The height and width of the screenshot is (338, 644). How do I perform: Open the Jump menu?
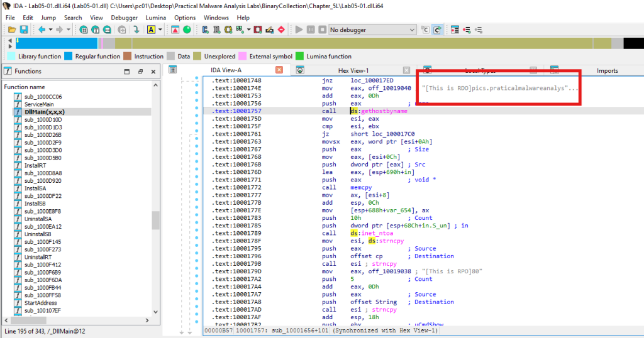point(48,18)
